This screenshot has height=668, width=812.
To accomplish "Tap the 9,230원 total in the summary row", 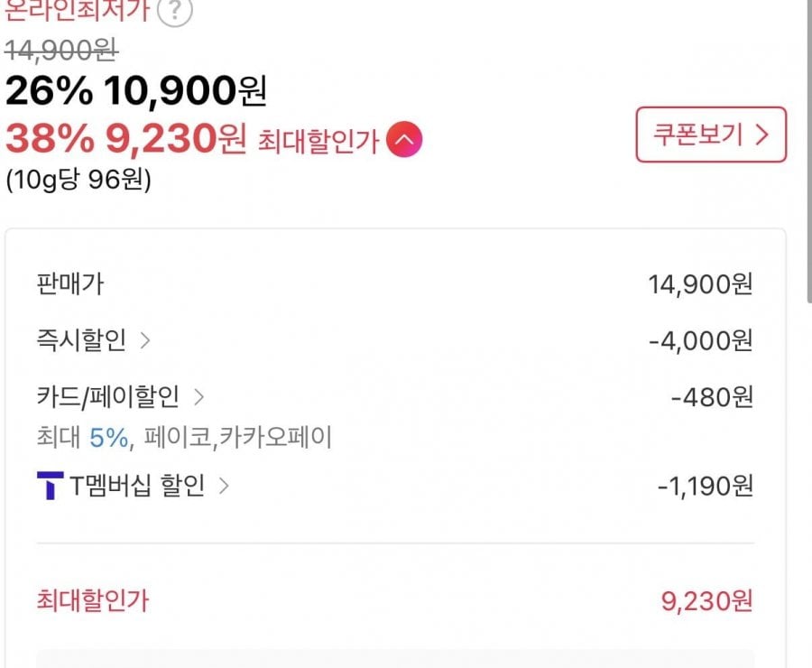I will [x=706, y=601].
